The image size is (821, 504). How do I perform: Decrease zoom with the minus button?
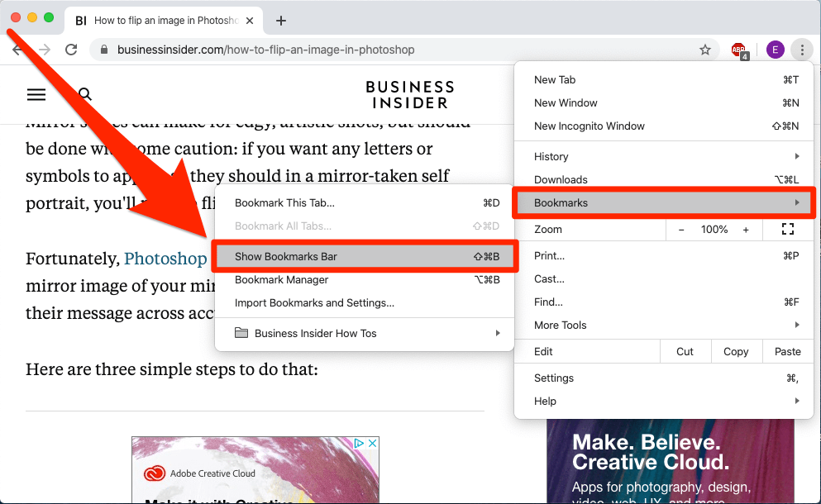pos(681,229)
